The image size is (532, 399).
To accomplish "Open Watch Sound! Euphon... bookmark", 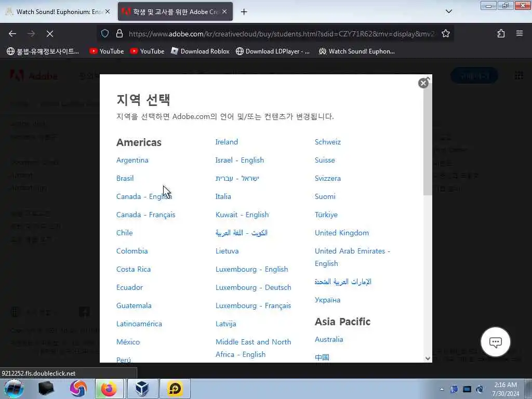I will coord(356,51).
